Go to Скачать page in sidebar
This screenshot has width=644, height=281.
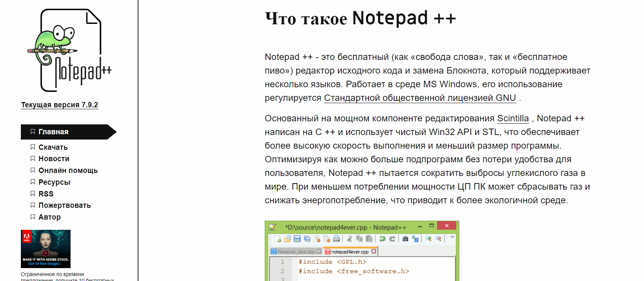(53, 147)
